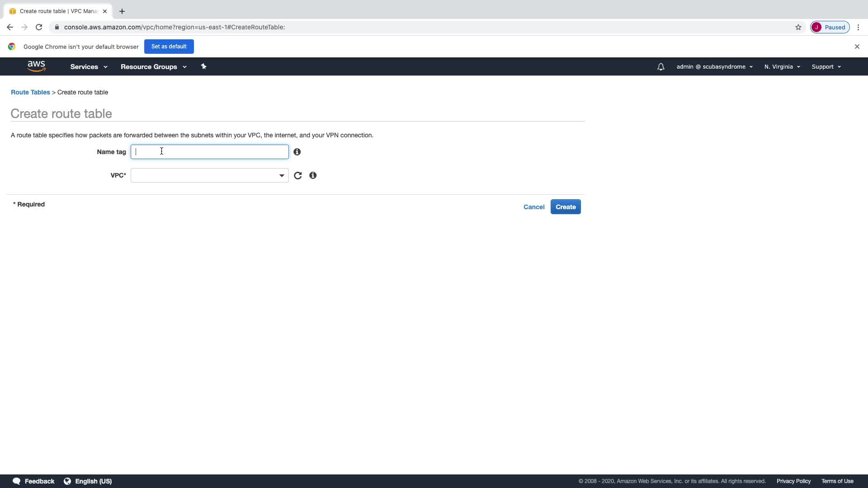
Task: Open the notifications bell
Action: tap(660, 67)
